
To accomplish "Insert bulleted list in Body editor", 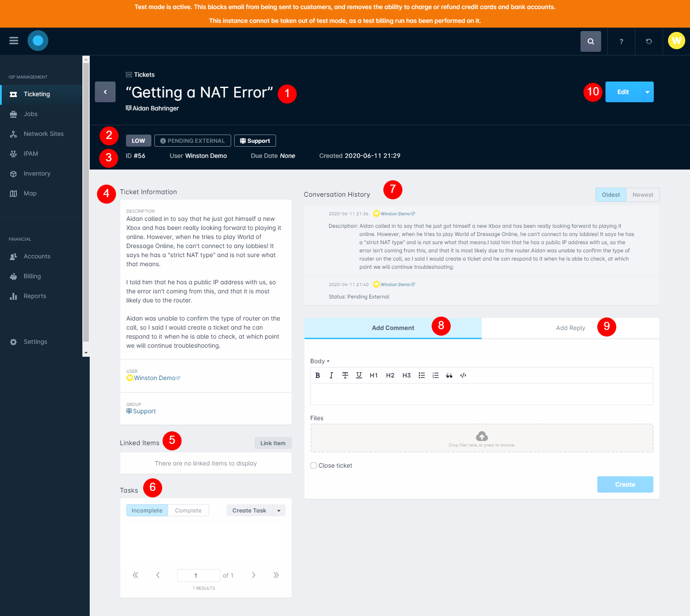I will coord(422,375).
